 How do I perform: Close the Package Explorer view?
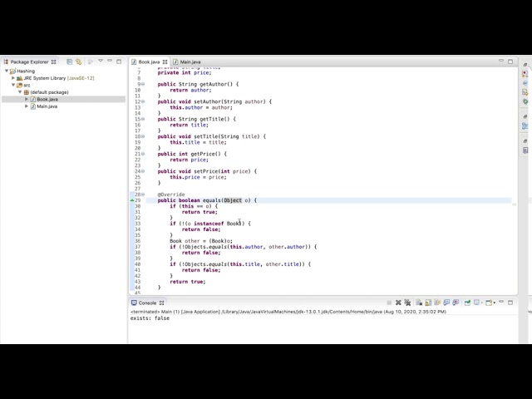pyautogui.click(x=53, y=62)
